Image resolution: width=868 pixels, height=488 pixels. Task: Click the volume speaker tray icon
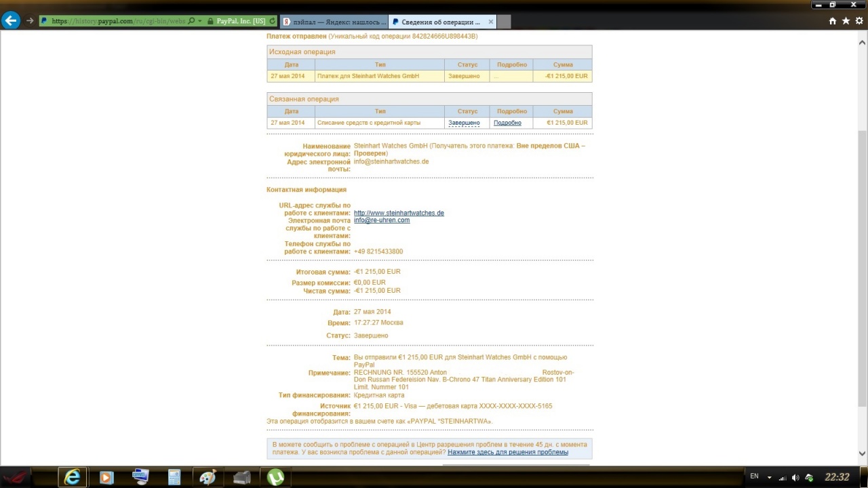[x=795, y=477]
